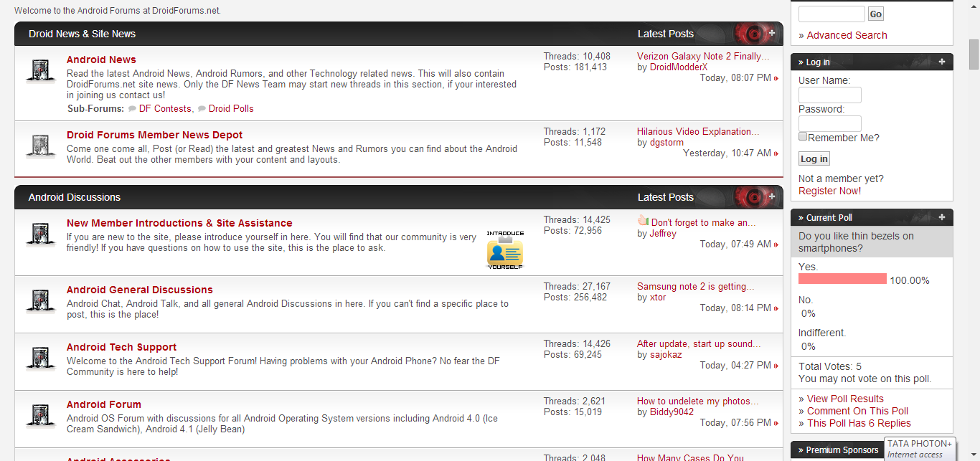The image size is (980, 461).
Task: Open This Poll Has 6 Replies link
Action: pyautogui.click(x=859, y=423)
